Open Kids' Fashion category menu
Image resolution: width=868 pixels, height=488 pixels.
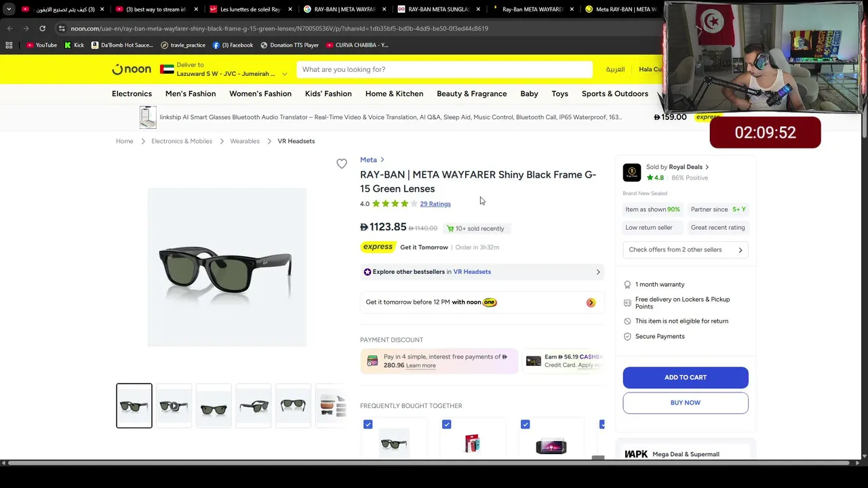328,94
